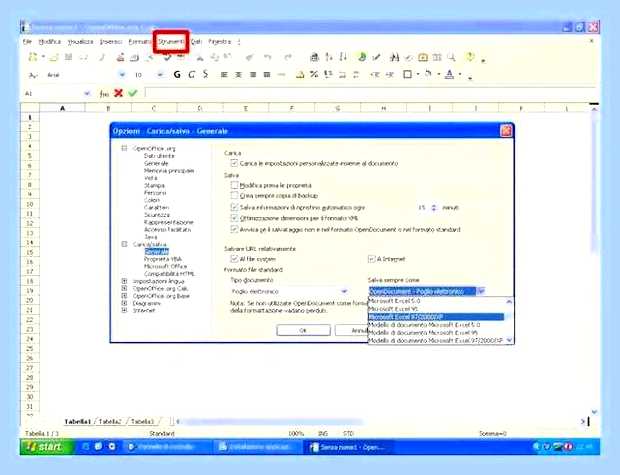This screenshot has width=620, height=475.
Task: Click the redo arrow in toolbar
Action: point(288,57)
